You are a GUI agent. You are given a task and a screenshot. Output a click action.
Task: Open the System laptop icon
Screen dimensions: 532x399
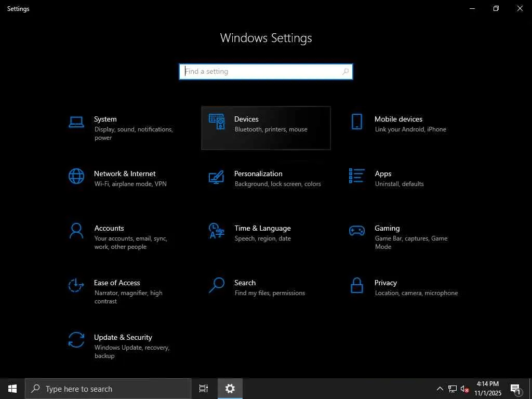click(x=76, y=122)
